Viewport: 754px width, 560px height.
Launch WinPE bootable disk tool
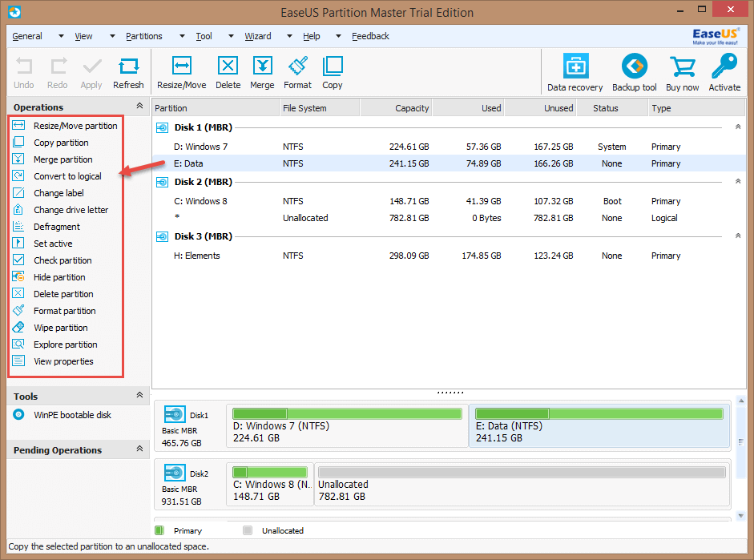[62, 415]
